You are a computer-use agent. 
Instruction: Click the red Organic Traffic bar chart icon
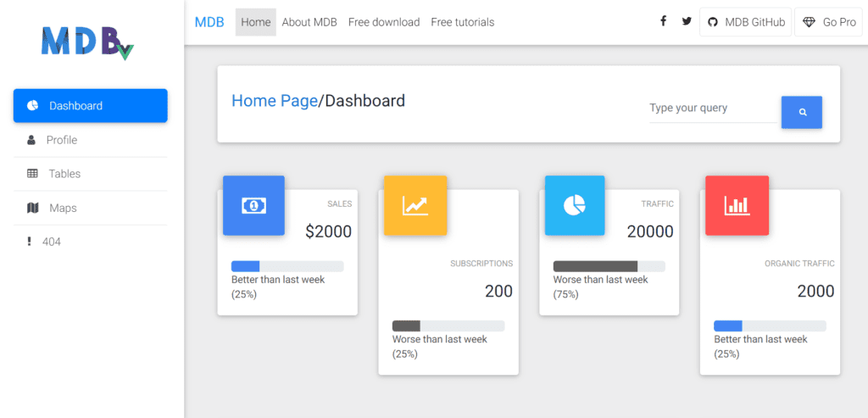[x=737, y=205]
